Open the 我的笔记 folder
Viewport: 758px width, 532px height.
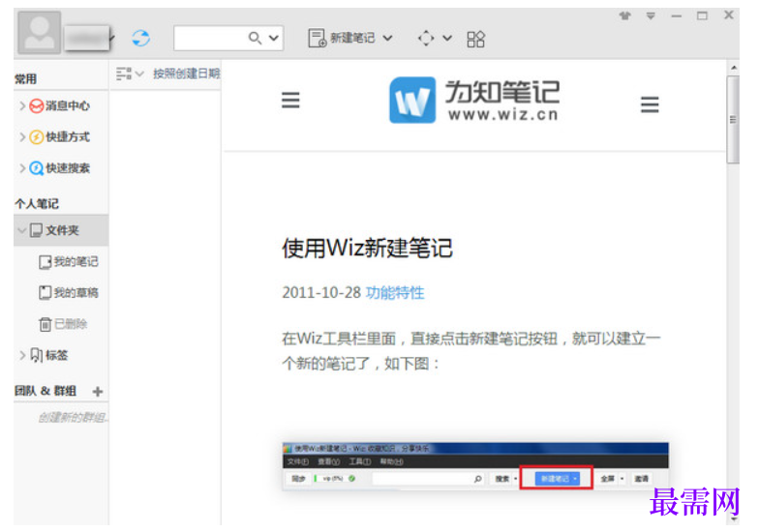click(76, 261)
